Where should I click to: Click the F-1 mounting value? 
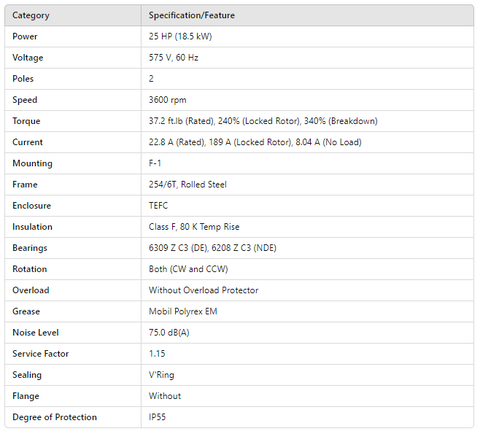pyautogui.click(x=155, y=163)
